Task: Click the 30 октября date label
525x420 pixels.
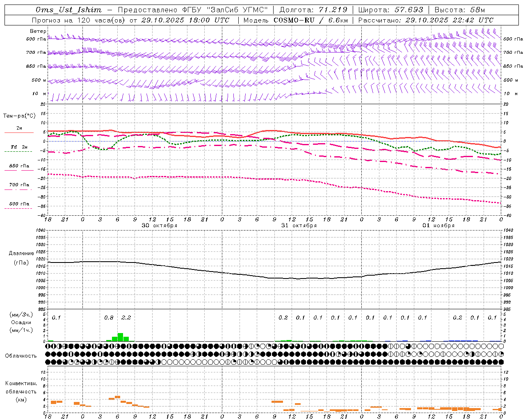Action: point(160,226)
